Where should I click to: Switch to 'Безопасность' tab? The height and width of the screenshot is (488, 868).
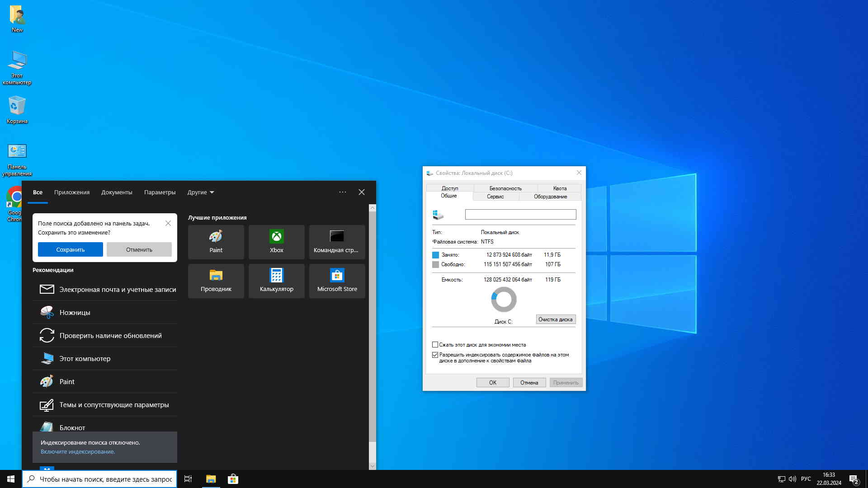click(x=505, y=188)
